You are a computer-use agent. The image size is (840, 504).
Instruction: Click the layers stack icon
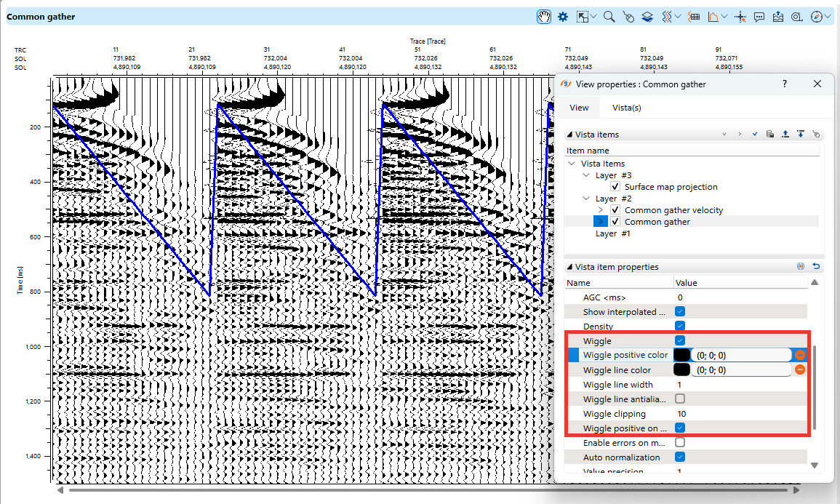pyautogui.click(x=647, y=17)
